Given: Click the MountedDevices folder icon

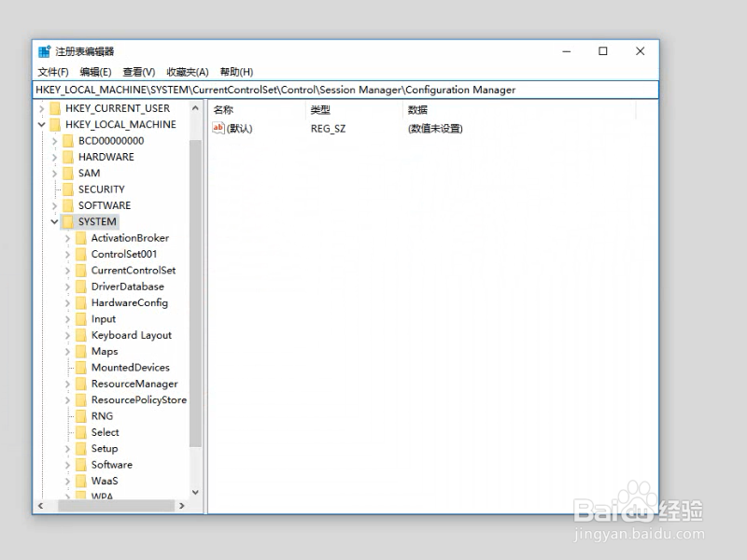Looking at the screenshot, I should click(x=81, y=367).
